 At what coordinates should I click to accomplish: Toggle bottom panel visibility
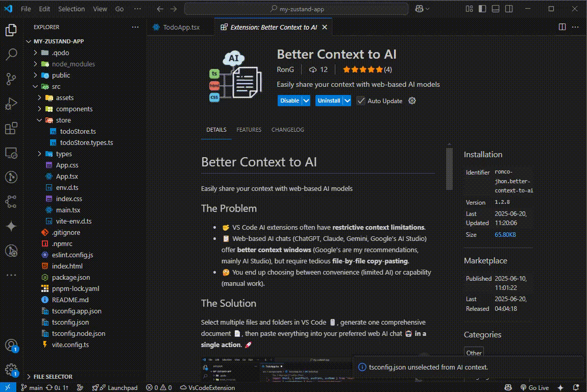pos(496,9)
